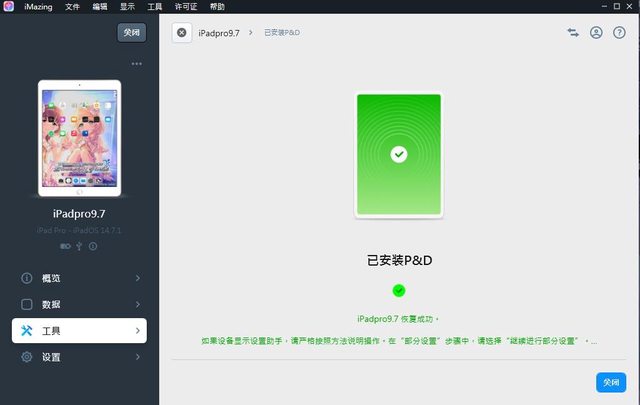The height and width of the screenshot is (405, 640).
Task: Click the iPad device thumbnail image
Action: pyautogui.click(x=80, y=138)
